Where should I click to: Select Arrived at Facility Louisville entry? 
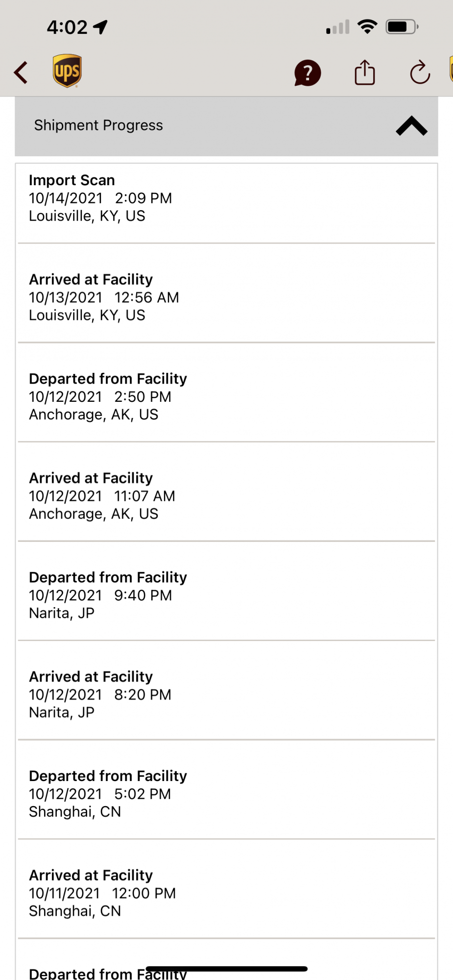[x=226, y=297]
